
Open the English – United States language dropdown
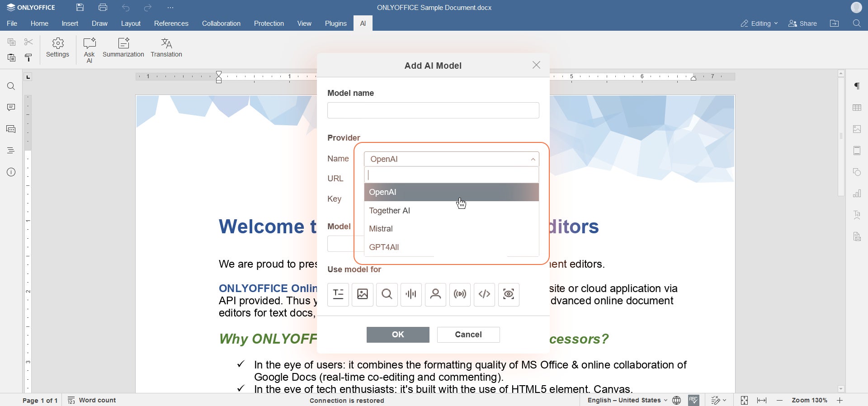(627, 400)
